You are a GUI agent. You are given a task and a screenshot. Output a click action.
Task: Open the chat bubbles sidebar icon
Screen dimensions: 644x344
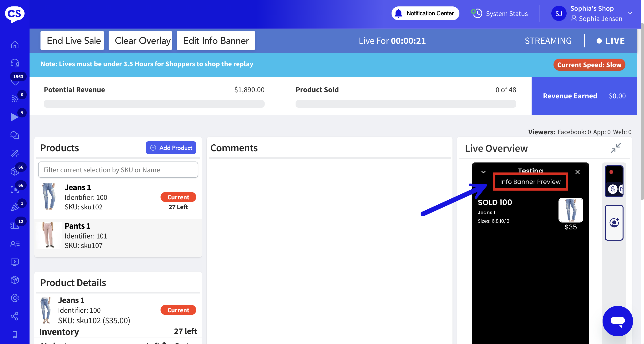tap(15, 135)
